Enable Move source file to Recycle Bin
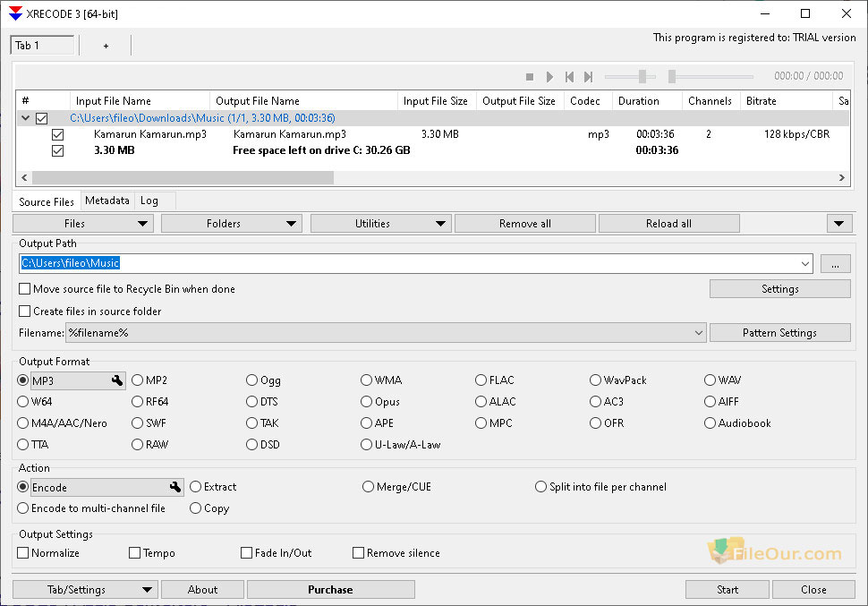The image size is (868, 606). point(25,288)
